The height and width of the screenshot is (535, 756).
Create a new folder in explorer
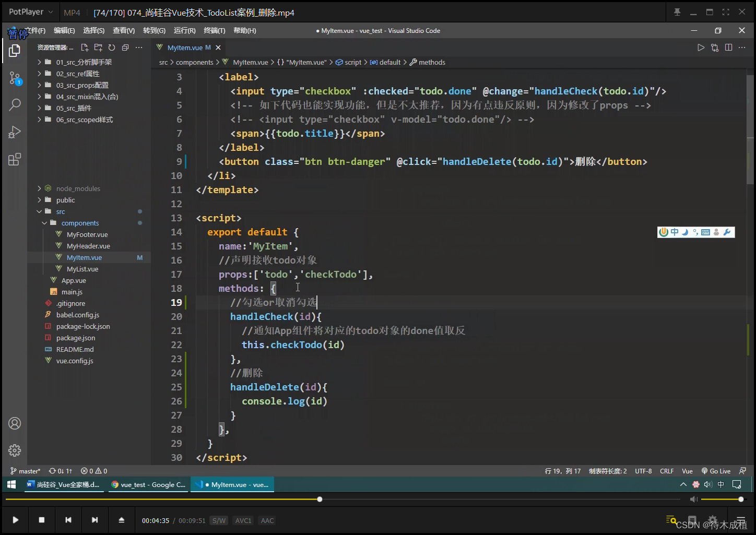(98, 47)
